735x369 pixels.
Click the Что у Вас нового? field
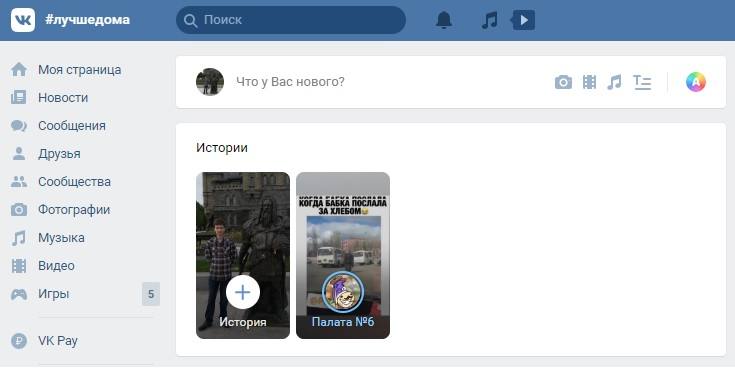click(290, 82)
